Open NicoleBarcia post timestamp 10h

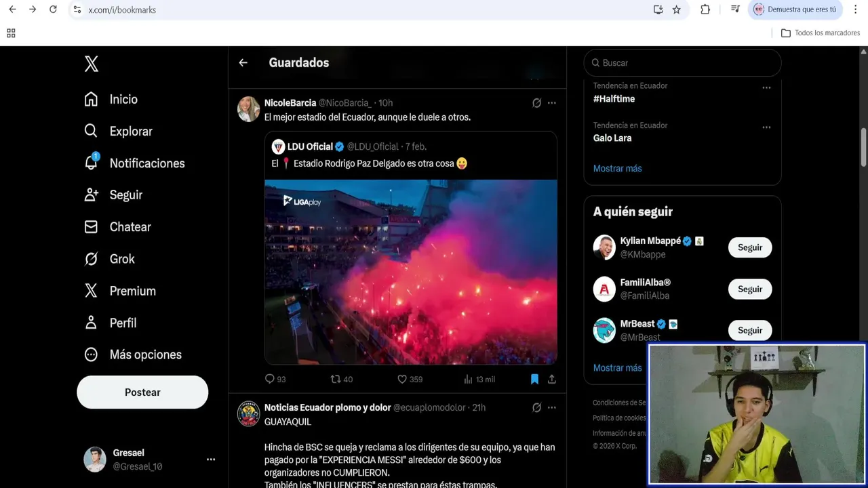(385, 103)
